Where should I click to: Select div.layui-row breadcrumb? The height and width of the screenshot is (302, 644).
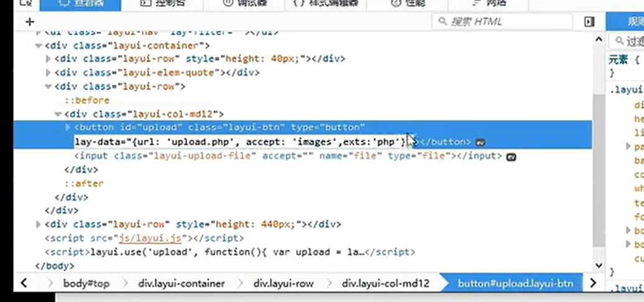coord(283,283)
